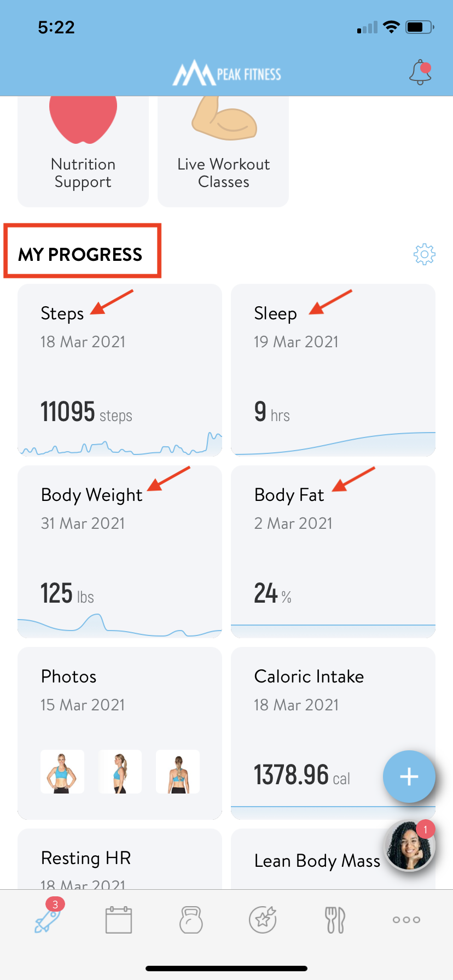
Task: Open My Progress settings gear
Action: (424, 254)
